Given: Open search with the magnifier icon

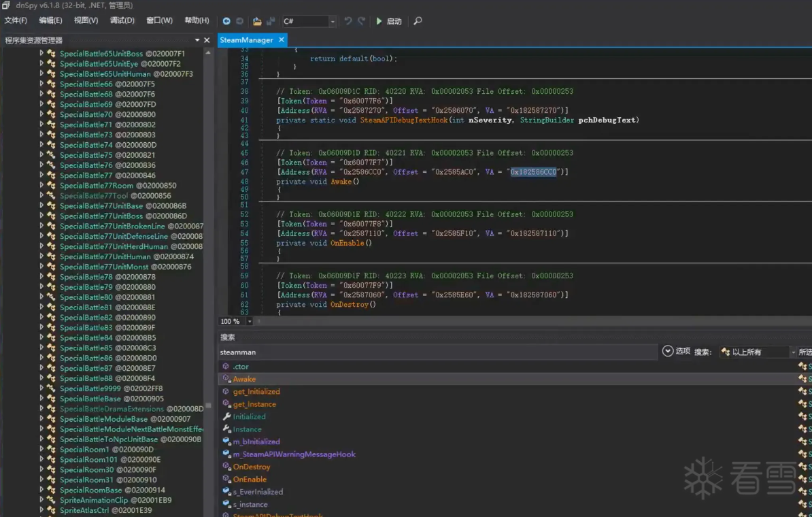Looking at the screenshot, I should tap(418, 21).
